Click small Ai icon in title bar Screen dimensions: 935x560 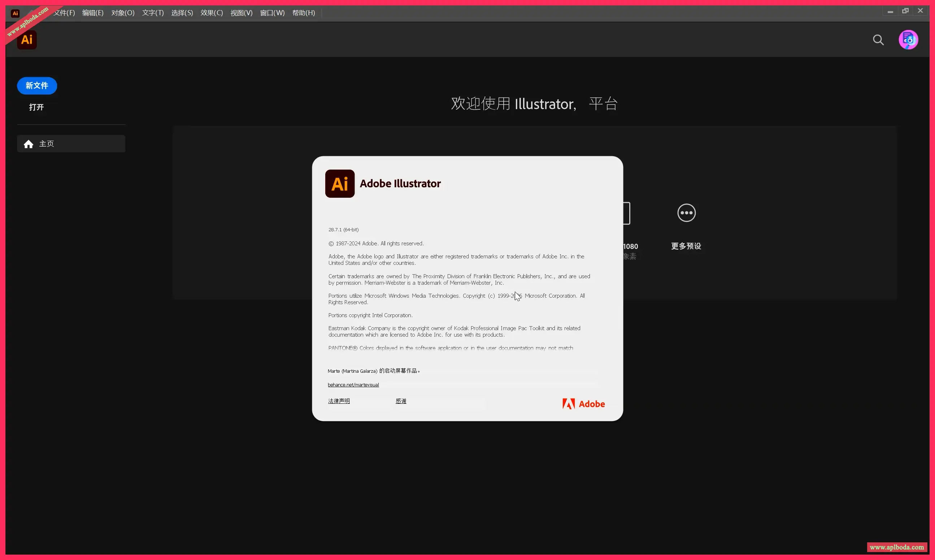tap(15, 13)
